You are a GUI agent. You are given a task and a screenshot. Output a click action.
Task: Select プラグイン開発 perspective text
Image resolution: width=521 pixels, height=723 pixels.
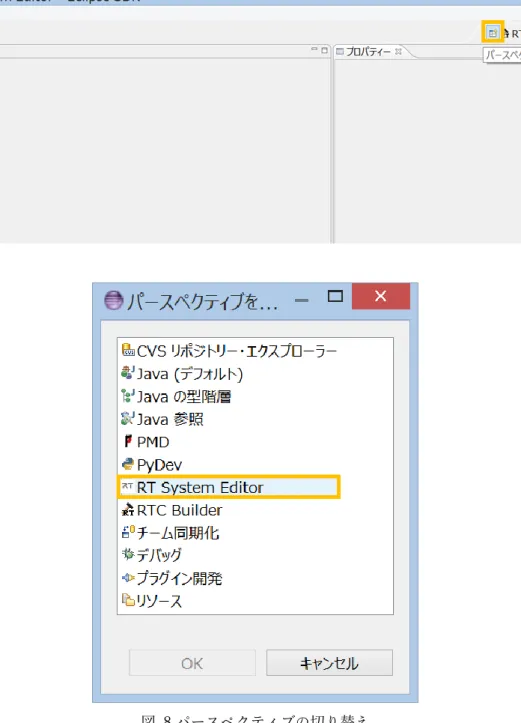[x=179, y=578]
